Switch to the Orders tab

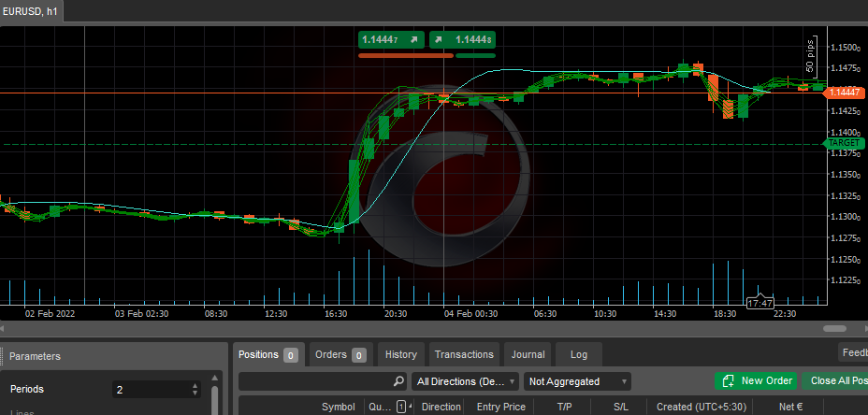pos(340,354)
